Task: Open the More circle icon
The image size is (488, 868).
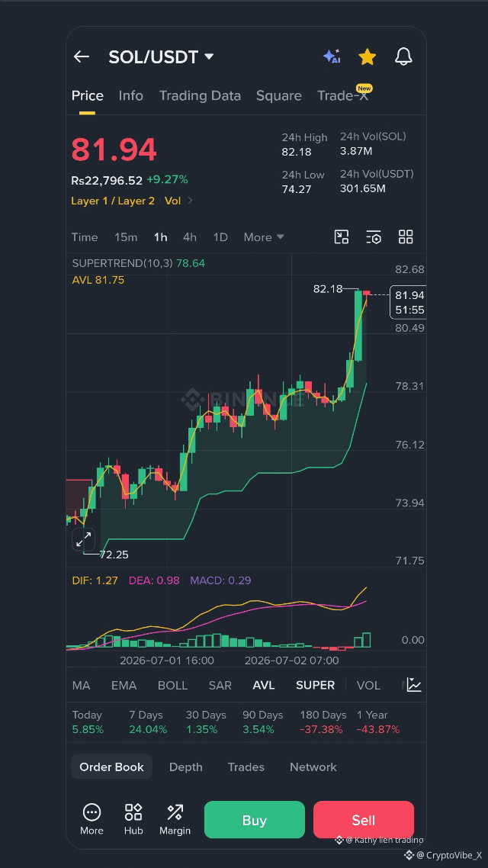Action: [x=91, y=819]
